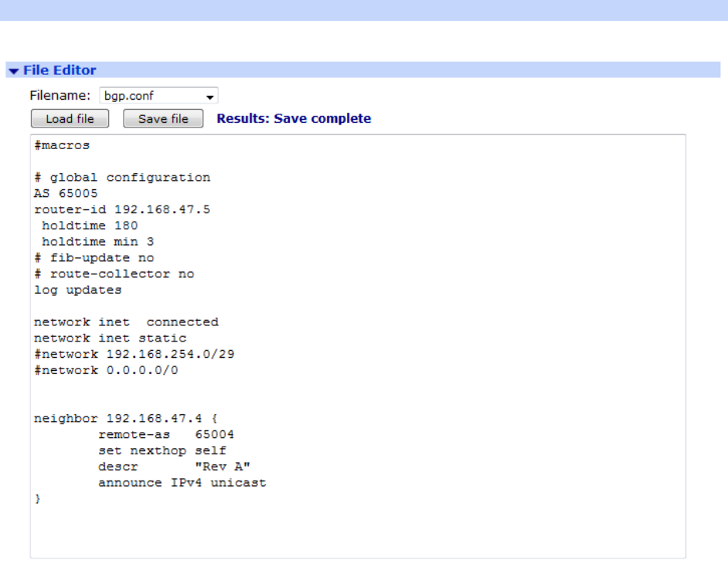Click the 'holdtime min 3' line
The height and width of the screenshot is (588, 728).
click(97, 242)
